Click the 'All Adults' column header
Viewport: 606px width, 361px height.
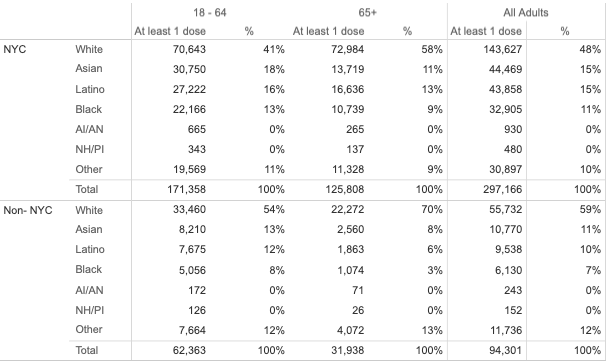[526, 13]
